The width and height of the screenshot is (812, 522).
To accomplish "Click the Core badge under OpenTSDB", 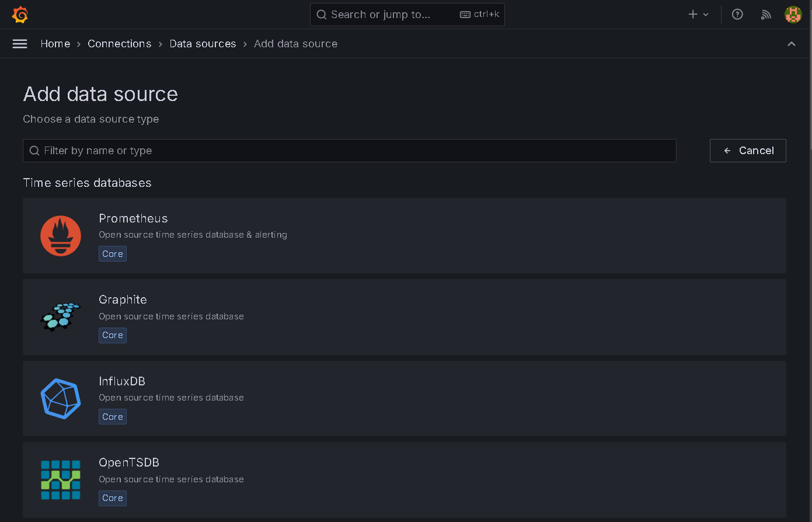I will pyautogui.click(x=113, y=498).
